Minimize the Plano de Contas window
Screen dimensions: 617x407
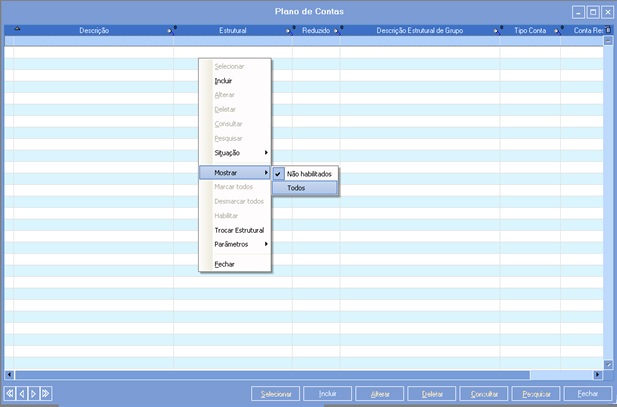579,12
